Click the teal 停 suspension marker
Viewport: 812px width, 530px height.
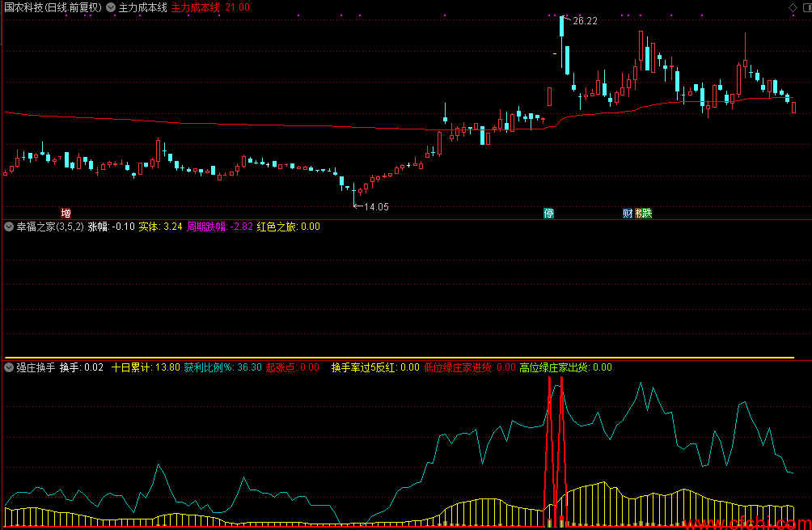point(548,213)
